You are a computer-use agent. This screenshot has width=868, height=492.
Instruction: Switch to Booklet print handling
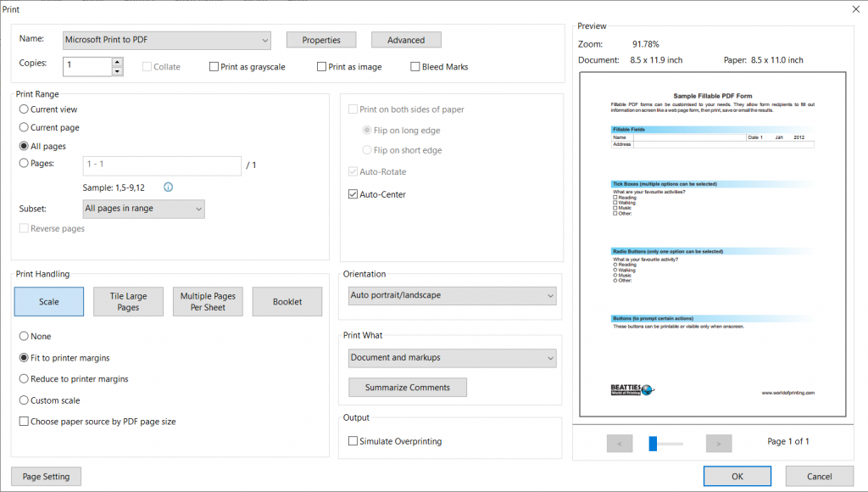[x=287, y=302]
